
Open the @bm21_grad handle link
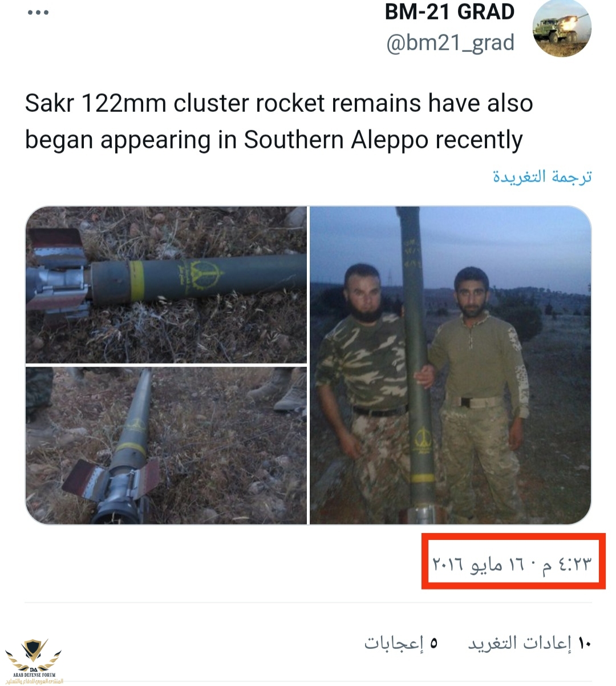point(450,43)
